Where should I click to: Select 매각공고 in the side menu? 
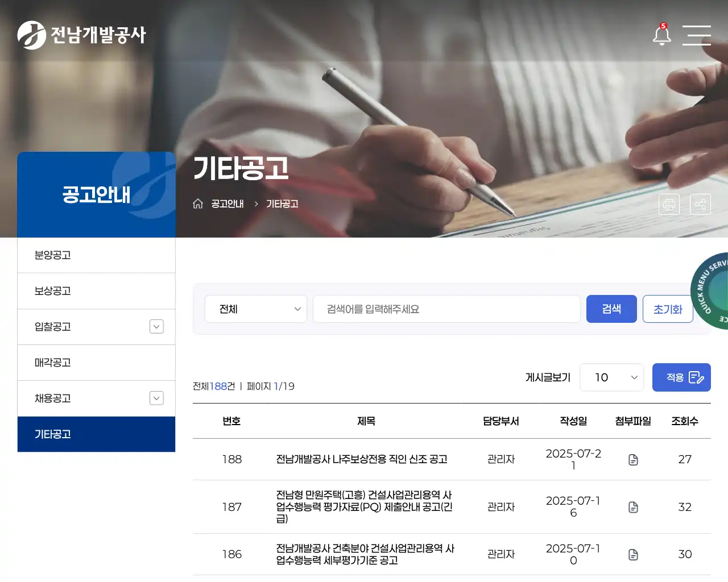point(96,363)
